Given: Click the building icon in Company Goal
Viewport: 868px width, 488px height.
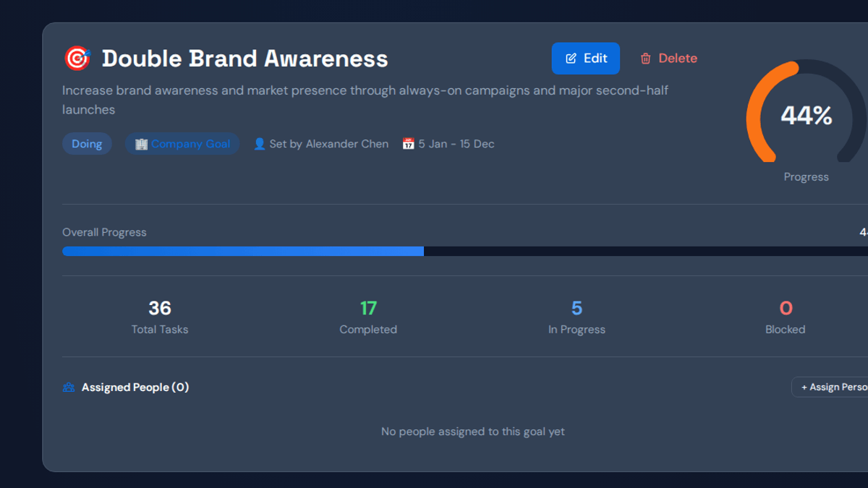Looking at the screenshot, I should click(141, 144).
